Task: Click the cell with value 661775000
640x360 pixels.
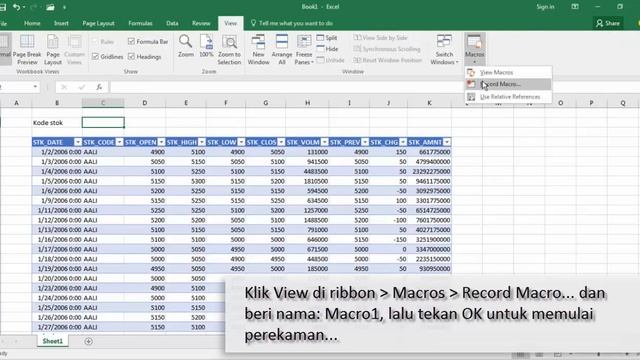Action: coord(429,152)
